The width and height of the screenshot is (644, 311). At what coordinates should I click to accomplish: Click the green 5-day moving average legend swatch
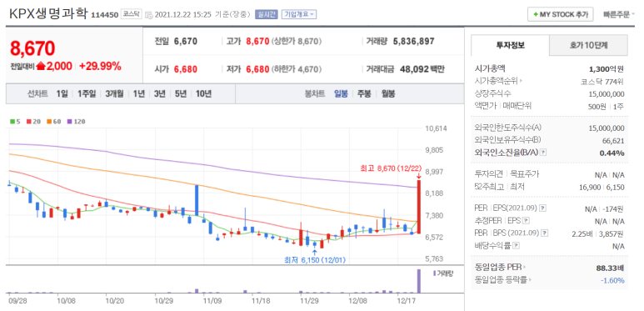[x=12, y=122]
